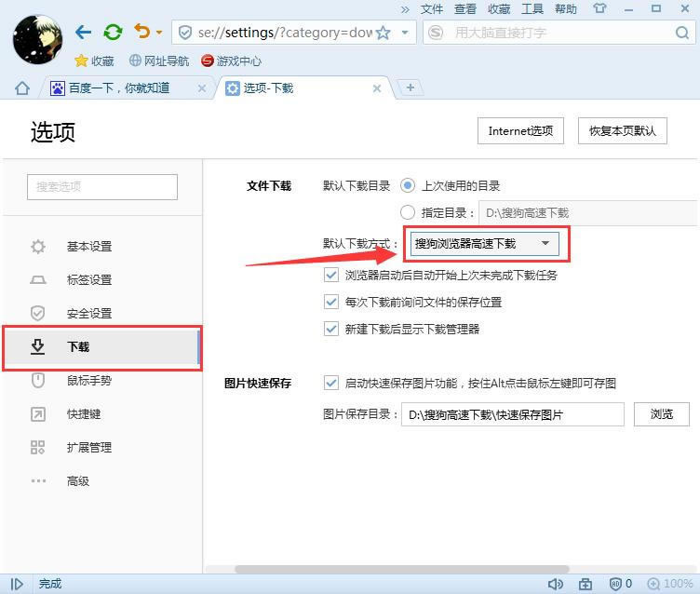
Task: Close the 选项-下载 tab
Action: coord(377,88)
